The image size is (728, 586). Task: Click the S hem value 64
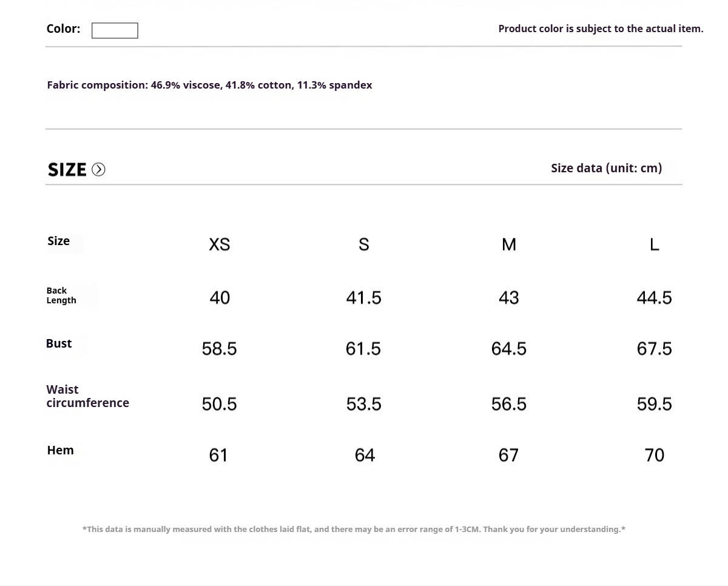click(365, 455)
